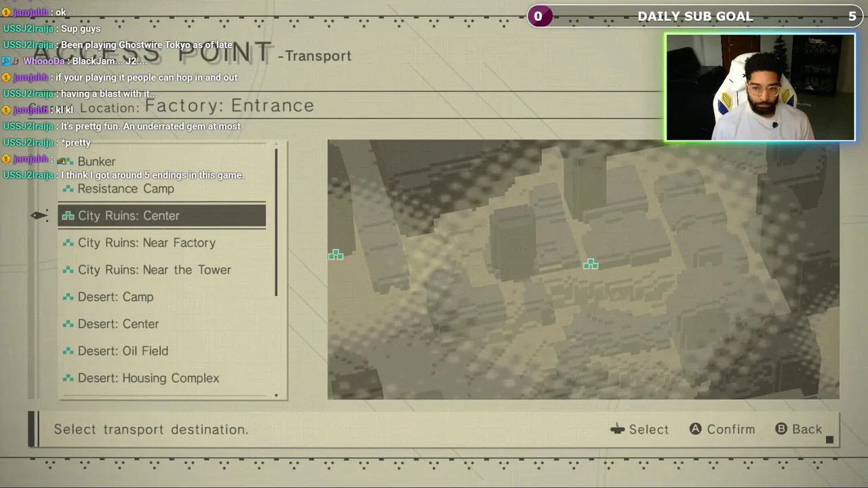The height and width of the screenshot is (488, 868).
Task: Click icon beside Desert: Housing Complex
Action: coord(68,378)
